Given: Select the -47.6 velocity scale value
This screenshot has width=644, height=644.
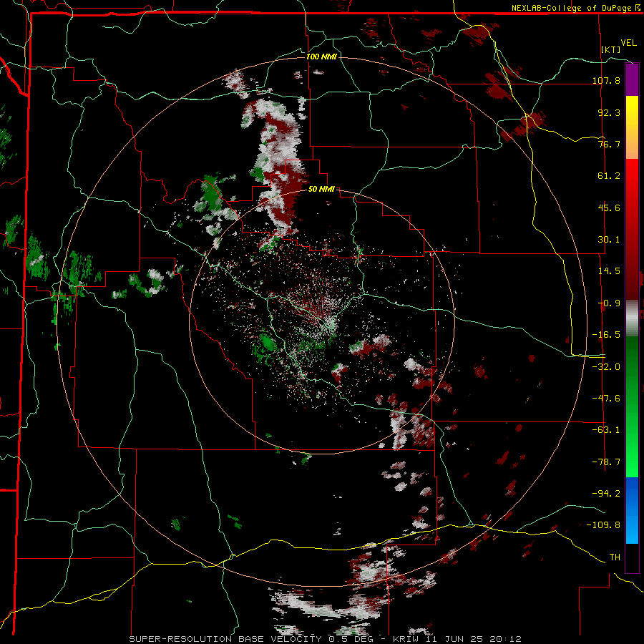Looking at the screenshot, I should [x=606, y=398].
